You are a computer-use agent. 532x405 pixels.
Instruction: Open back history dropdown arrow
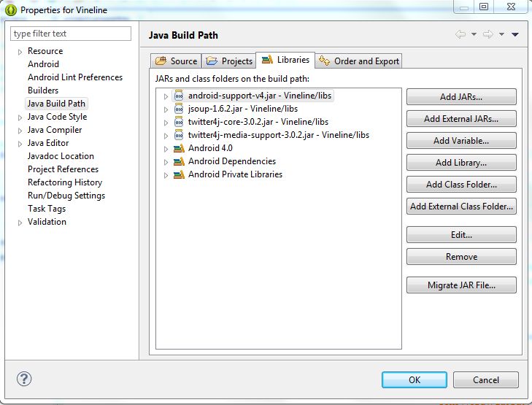coord(474,34)
